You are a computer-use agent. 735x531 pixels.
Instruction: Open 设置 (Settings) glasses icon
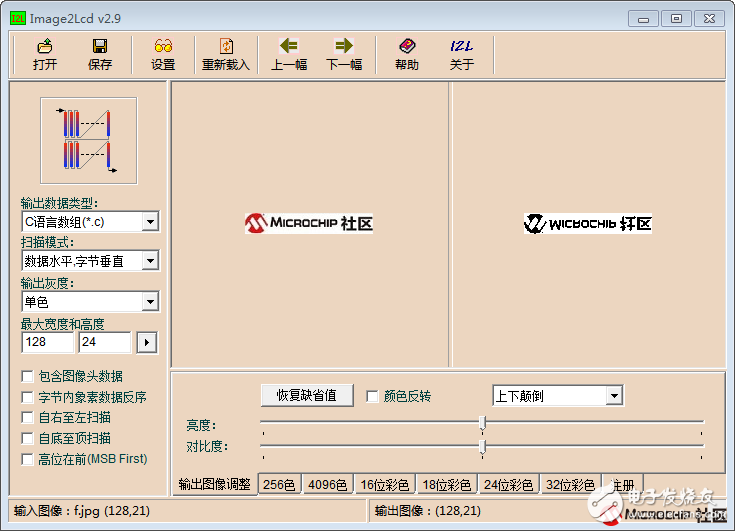pyautogui.click(x=163, y=47)
